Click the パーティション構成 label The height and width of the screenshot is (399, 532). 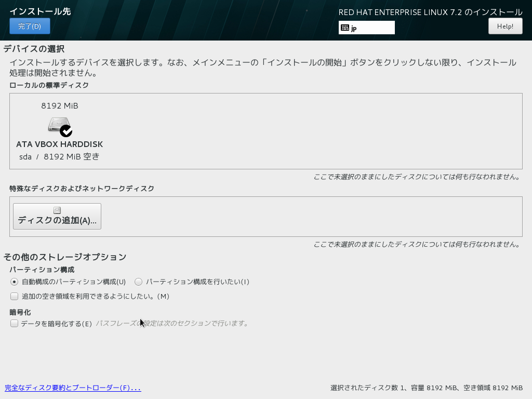pyautogui.click(x=42, y=270)
